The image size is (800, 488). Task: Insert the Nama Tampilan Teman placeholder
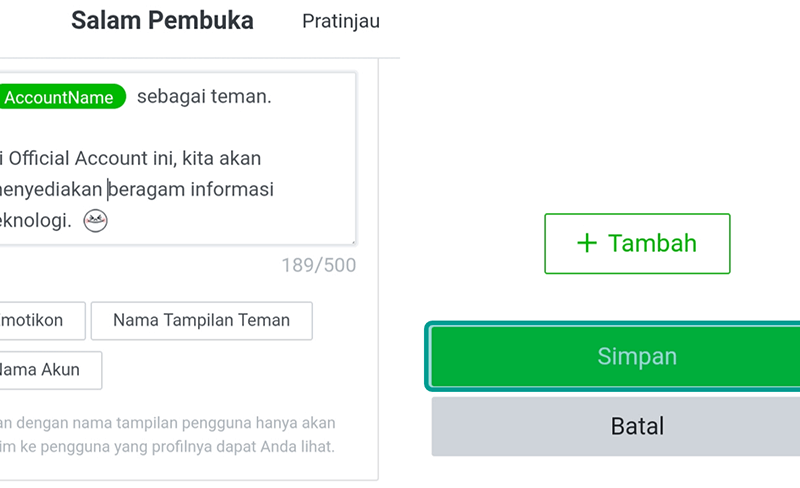tap(202, 321)
